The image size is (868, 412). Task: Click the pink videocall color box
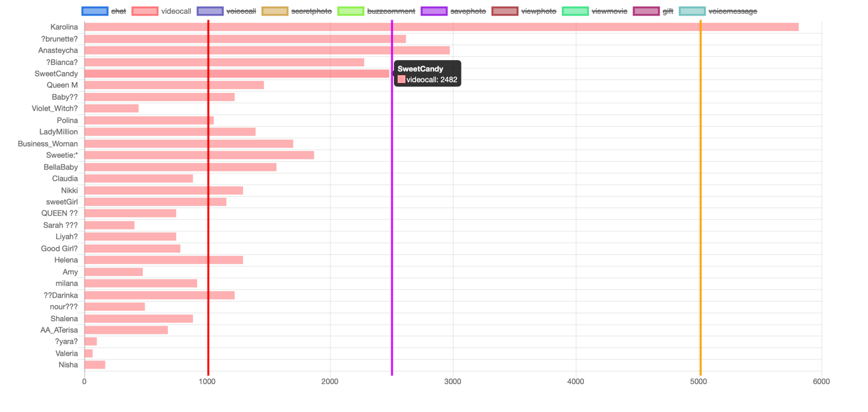(145, 11)
